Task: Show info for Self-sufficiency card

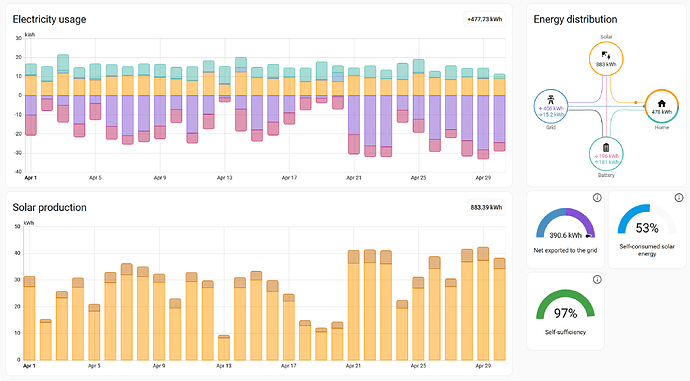Action: click(597, 279)
